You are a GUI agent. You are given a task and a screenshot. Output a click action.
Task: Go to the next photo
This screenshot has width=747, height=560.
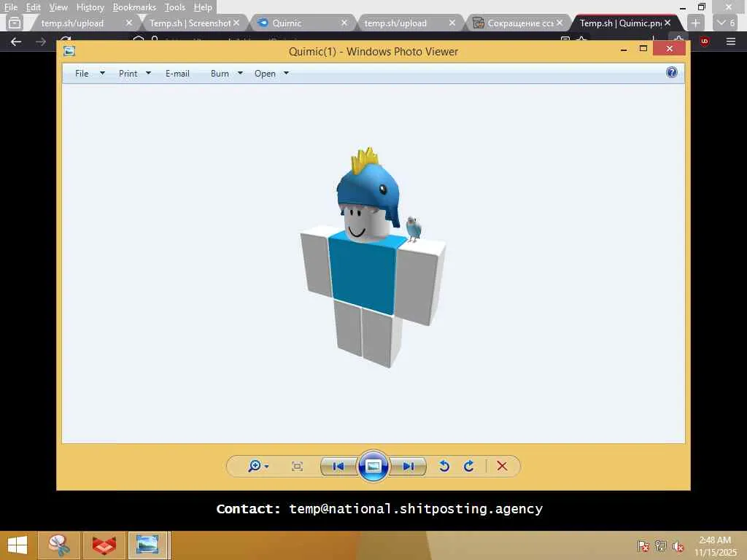click(409, 466)
